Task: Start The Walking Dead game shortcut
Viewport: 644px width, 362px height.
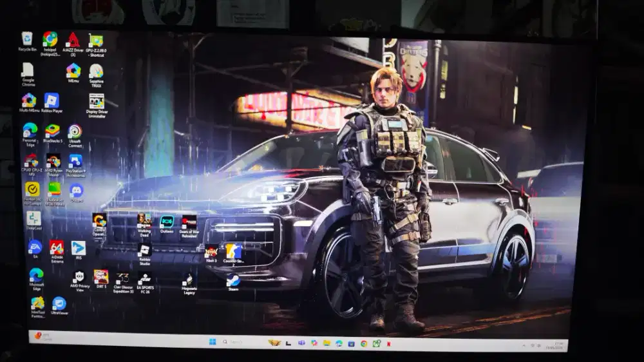Action: pos(144,225)
